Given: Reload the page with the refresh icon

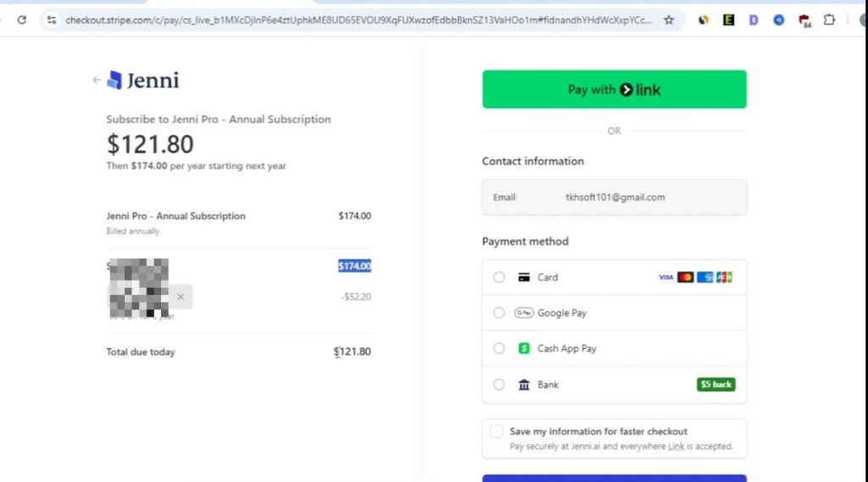Looking at the screenshot, I should pos(21,20).
